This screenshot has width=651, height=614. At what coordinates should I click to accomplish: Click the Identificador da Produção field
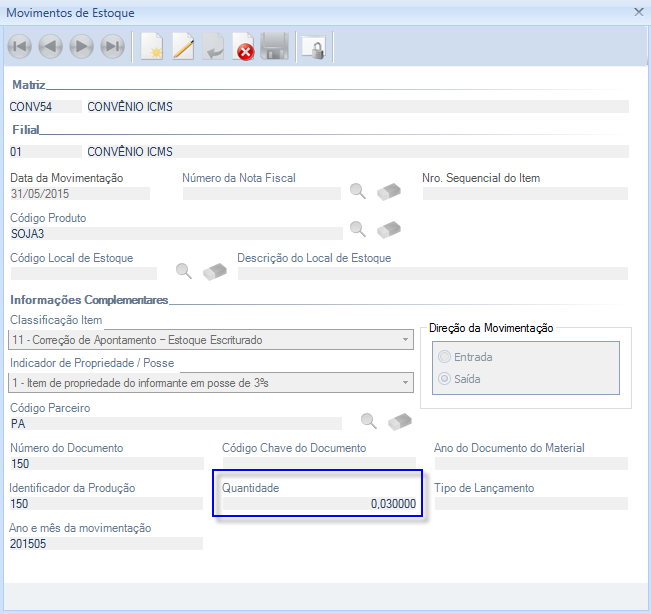pos(106,504)
